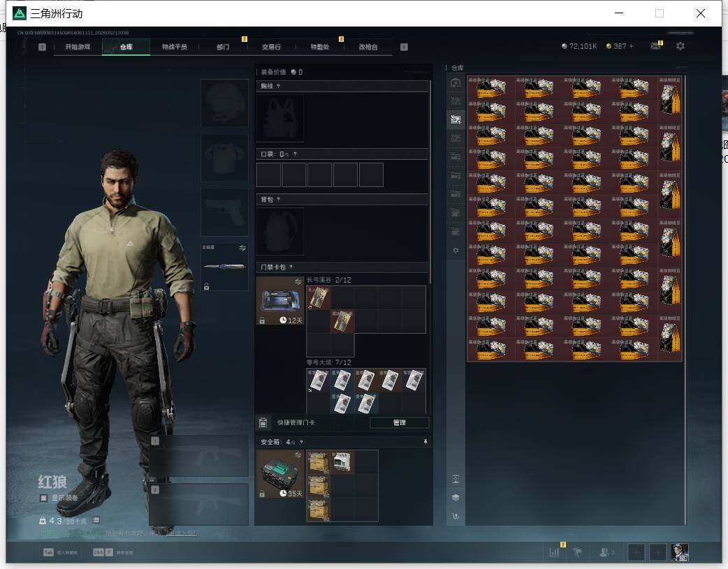This screenshot has height=569, width=728.
Task: Select the top stash category tab icon
Action: (456, 83)
